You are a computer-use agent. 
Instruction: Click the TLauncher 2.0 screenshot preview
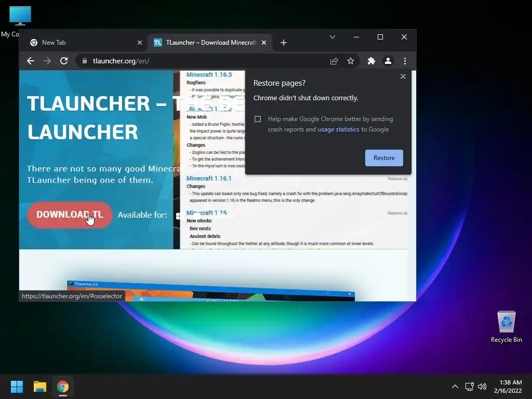pyautogui.click(x=211, y=291)
